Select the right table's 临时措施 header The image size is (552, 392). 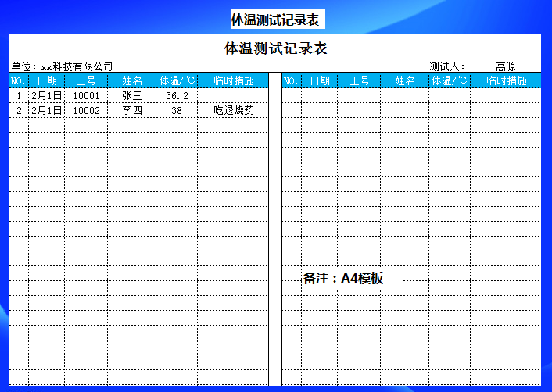pyautogui.click(x=506, y=80)
